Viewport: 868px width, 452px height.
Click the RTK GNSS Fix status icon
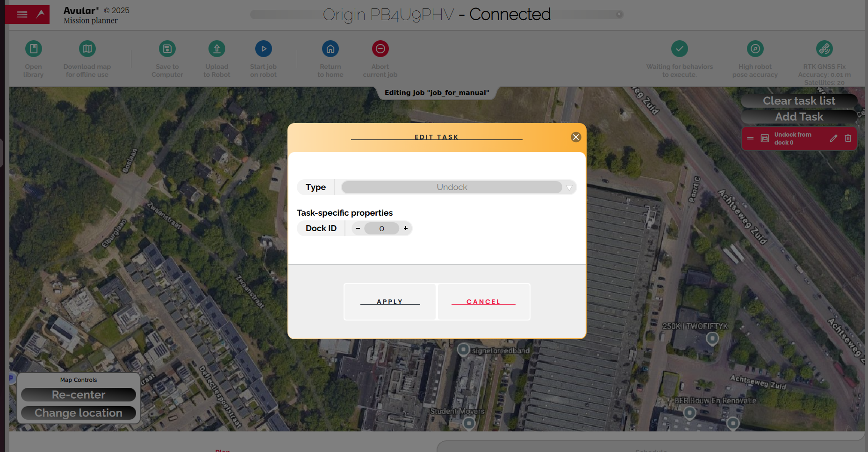824,49
